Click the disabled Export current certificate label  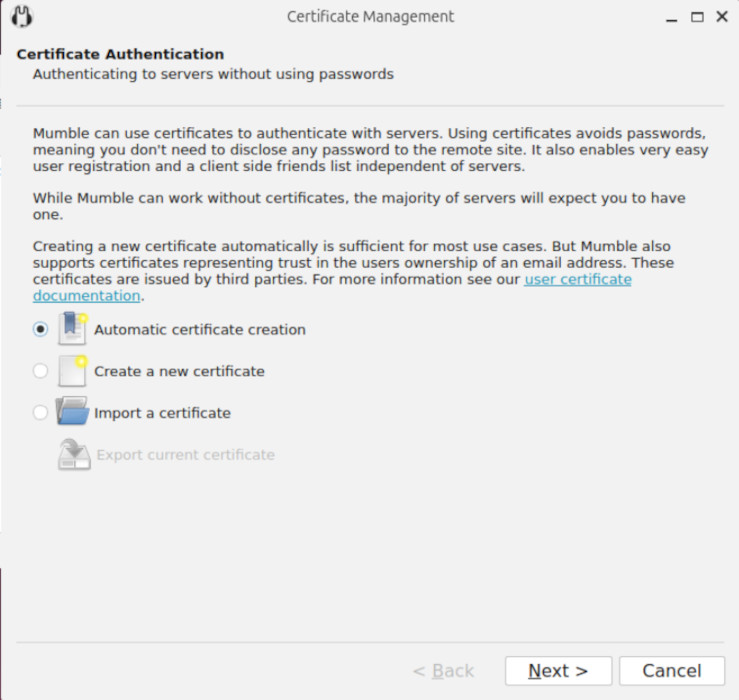[x=186, y=455]
